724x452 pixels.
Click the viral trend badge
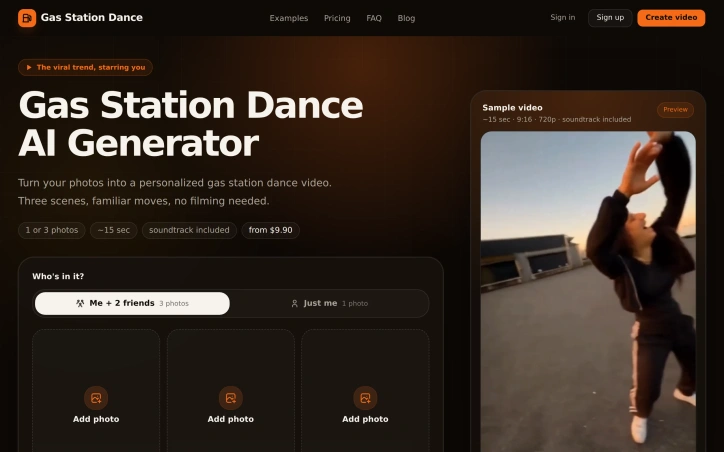[85, 67]
